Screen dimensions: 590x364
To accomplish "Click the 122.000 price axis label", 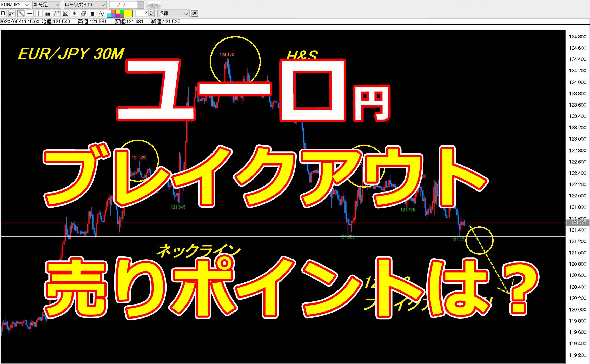I will point(578,196).
